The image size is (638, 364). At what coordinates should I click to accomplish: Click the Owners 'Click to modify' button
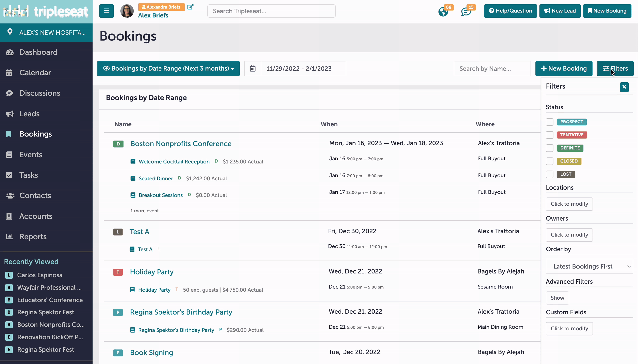(x=569, y=235)
